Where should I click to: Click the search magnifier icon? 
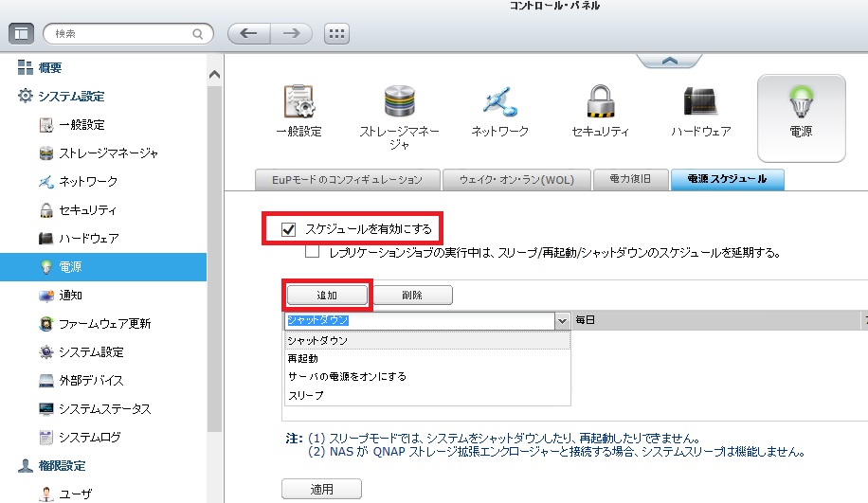click(x=198, y=34)
